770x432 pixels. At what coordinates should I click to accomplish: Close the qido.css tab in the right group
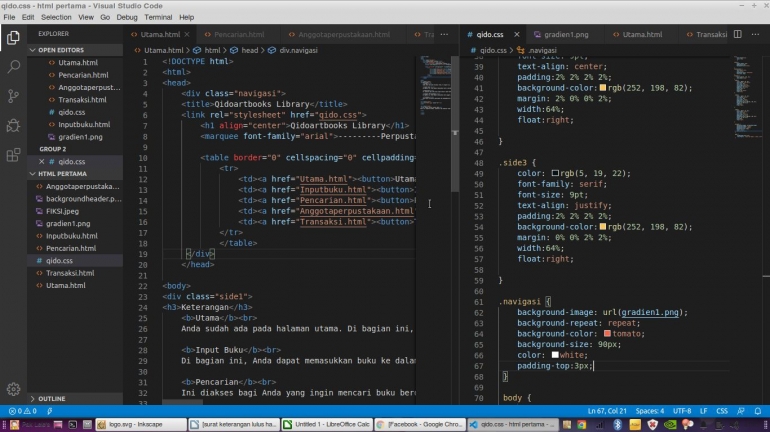[x=517, y=34]
